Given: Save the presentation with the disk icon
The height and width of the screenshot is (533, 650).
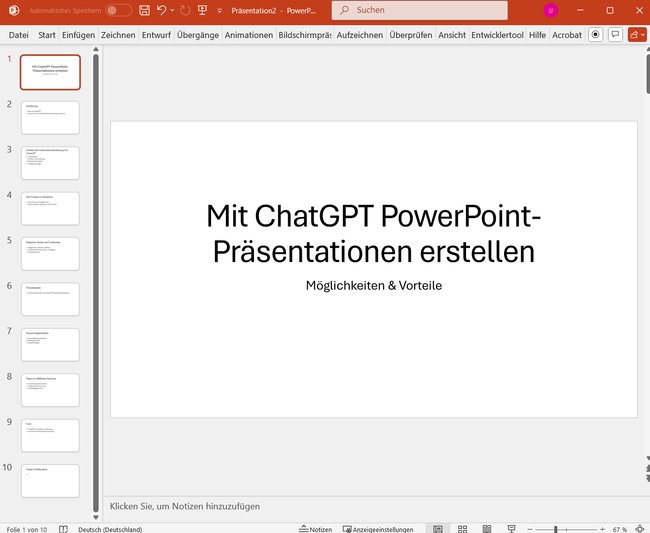Looking at the screenshot, I should coord(144,10).
